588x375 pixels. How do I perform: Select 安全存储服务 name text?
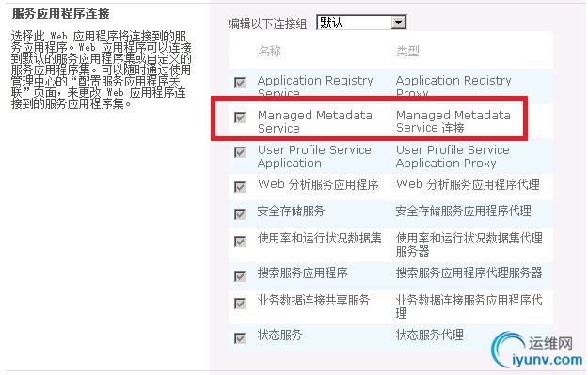click(x=291, y=211)
